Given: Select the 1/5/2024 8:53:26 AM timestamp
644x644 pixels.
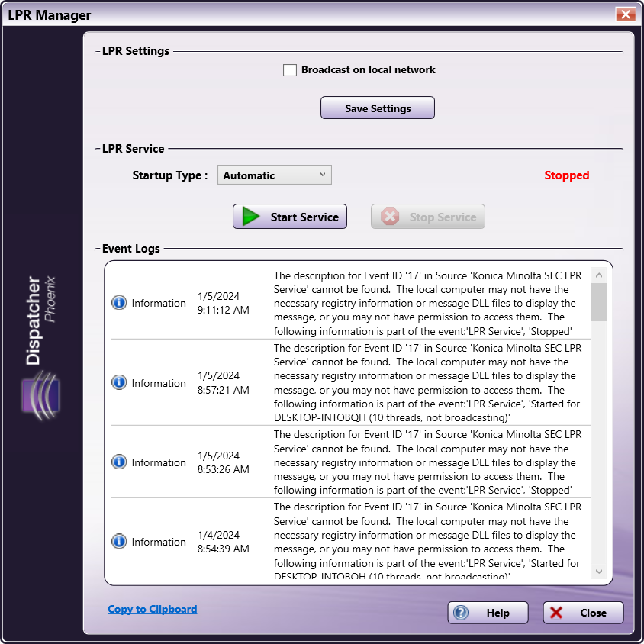Looking at the screenshot, I should click(x=223, y=462).
